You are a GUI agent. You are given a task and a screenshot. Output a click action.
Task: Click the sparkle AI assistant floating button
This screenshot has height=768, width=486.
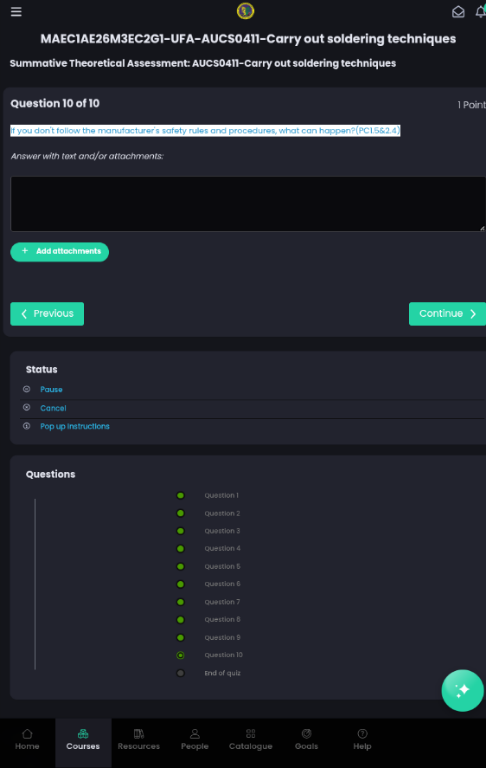click(462, 690)
